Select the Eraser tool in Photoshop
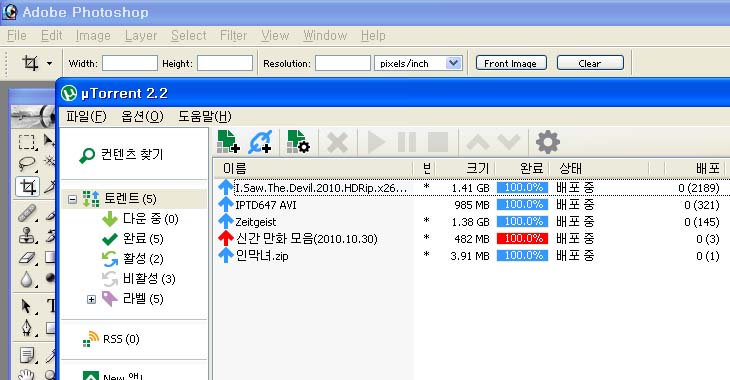Image resolution: width=730 pixels, height=380 pixels. pos(27,257)
